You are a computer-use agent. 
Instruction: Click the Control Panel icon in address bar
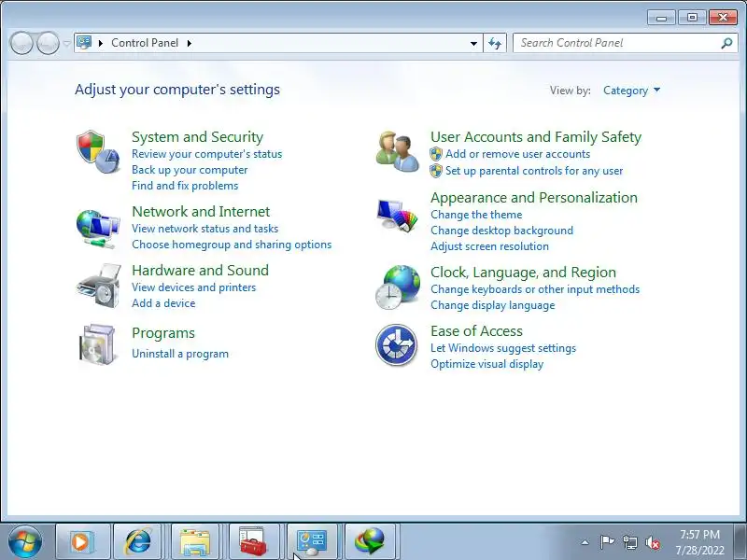[84, 43]
